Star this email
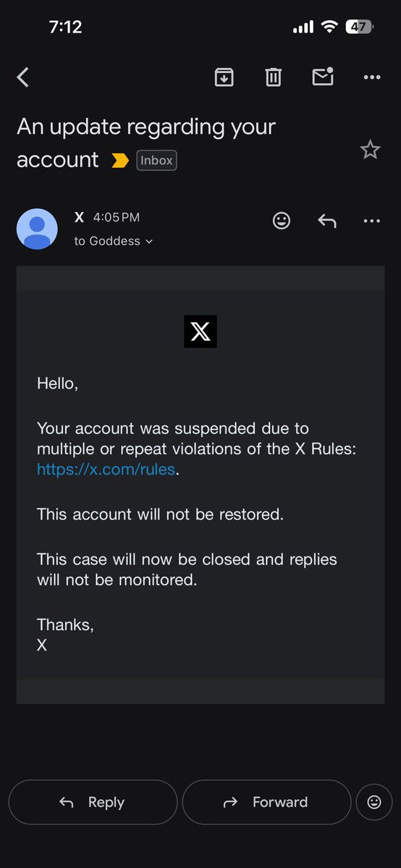The height and width of the screenshot is (868, 401). [370, 150]
